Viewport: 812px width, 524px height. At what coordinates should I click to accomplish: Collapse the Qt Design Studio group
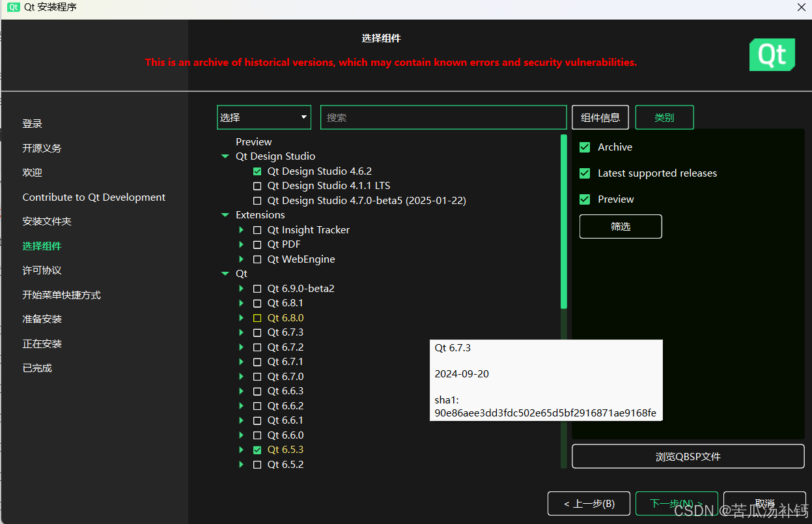tap(225, 156)
